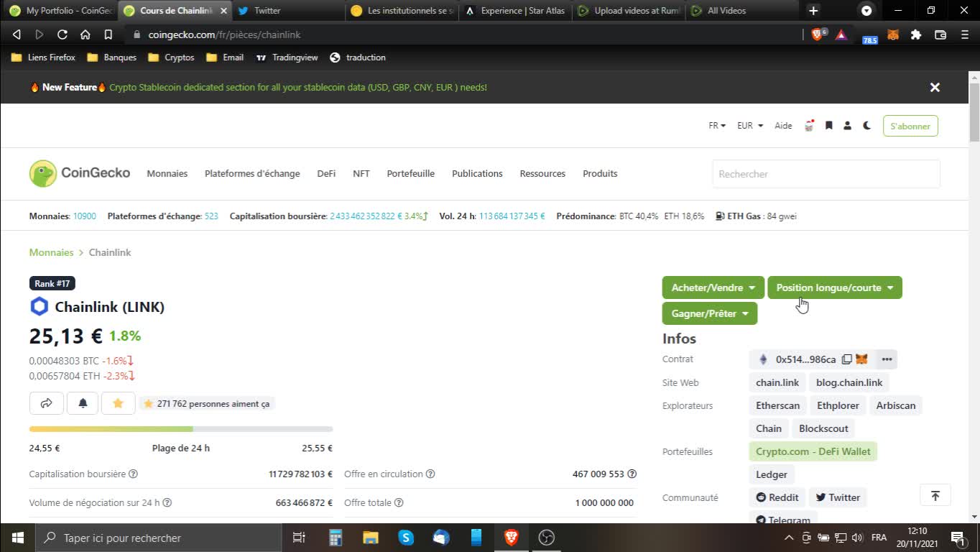Click the S'abonner button
The height and width of the screenshot is (552, 980).
tap(910, 126)
